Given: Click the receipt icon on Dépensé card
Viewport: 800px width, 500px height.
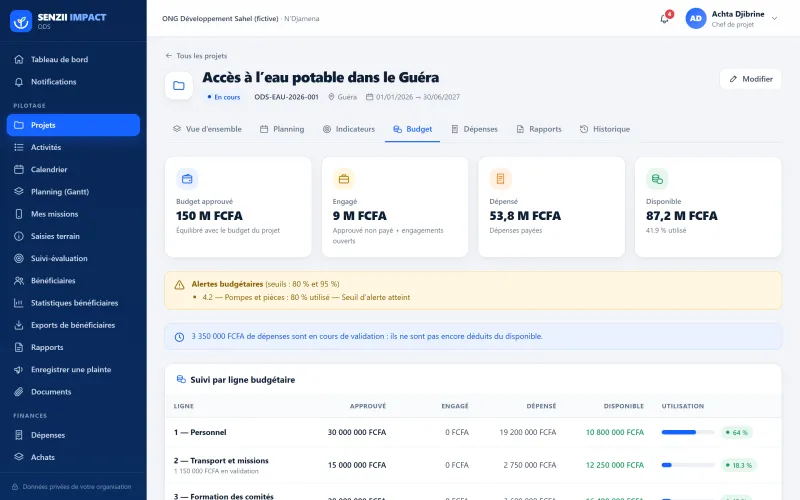Looking at the screenshot, I should pos(501,179).
